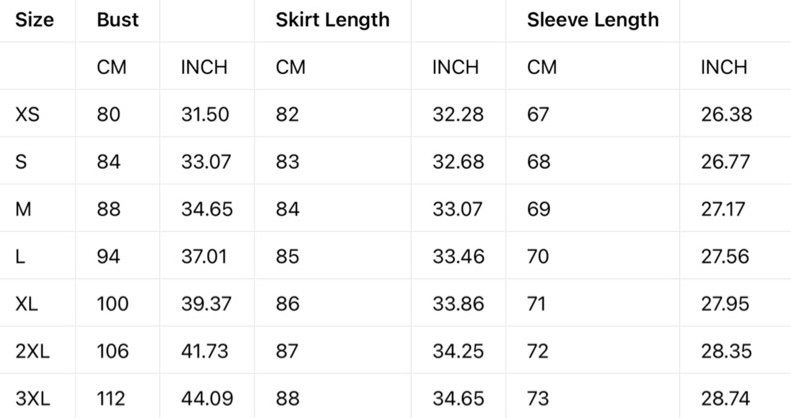Screen dimensions: 791x418
Task: Click the 28.74 sleeve length inch cell
Action: tap(727, 400)
